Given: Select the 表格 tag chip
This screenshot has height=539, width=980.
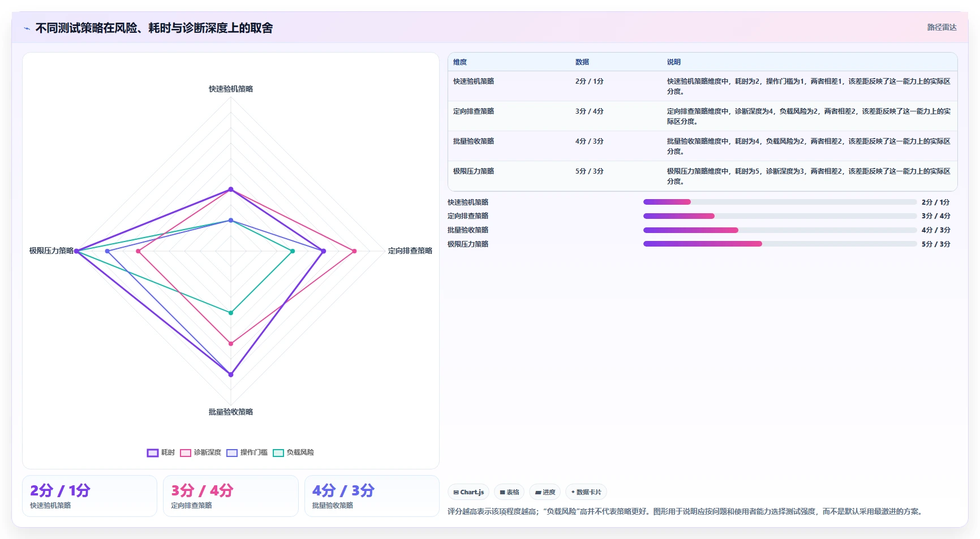Looking at the screenshot, I should pyautogui.click(x=509, y=492).
